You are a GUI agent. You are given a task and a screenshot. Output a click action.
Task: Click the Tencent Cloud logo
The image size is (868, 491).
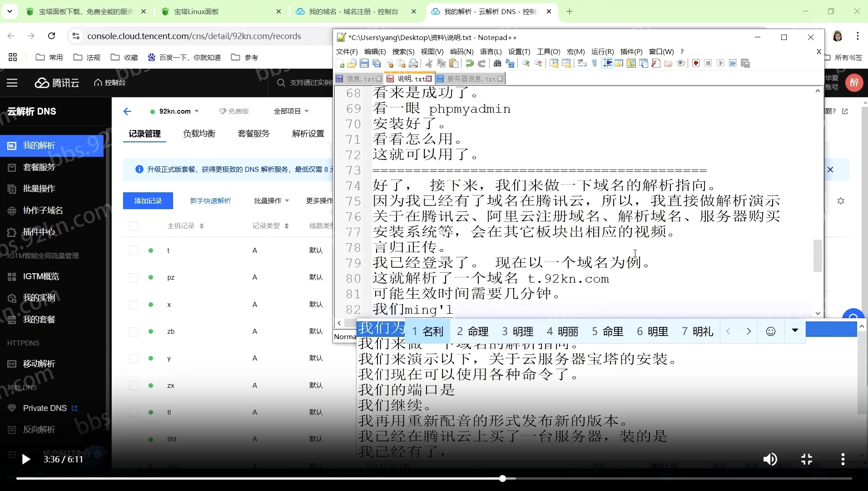click(x=57, y=83)
